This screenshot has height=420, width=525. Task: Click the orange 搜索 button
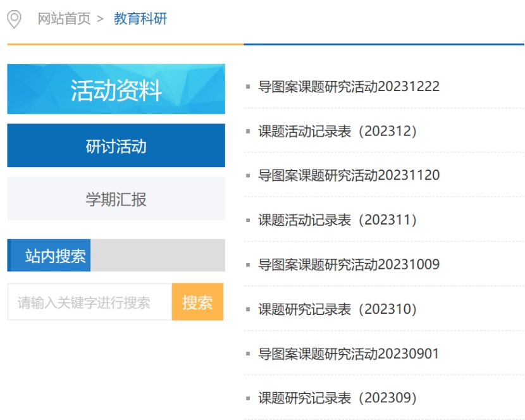(197, 302)
